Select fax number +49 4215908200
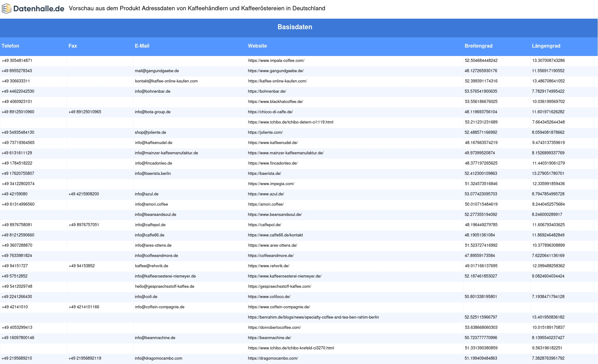The height and width of the screenshot is (364, 598). click(84, 194)
